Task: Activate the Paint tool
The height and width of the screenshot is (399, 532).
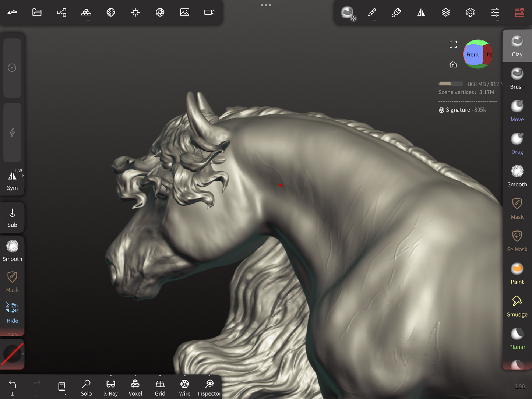Action: pyautogui.click(x=517, y=273)
